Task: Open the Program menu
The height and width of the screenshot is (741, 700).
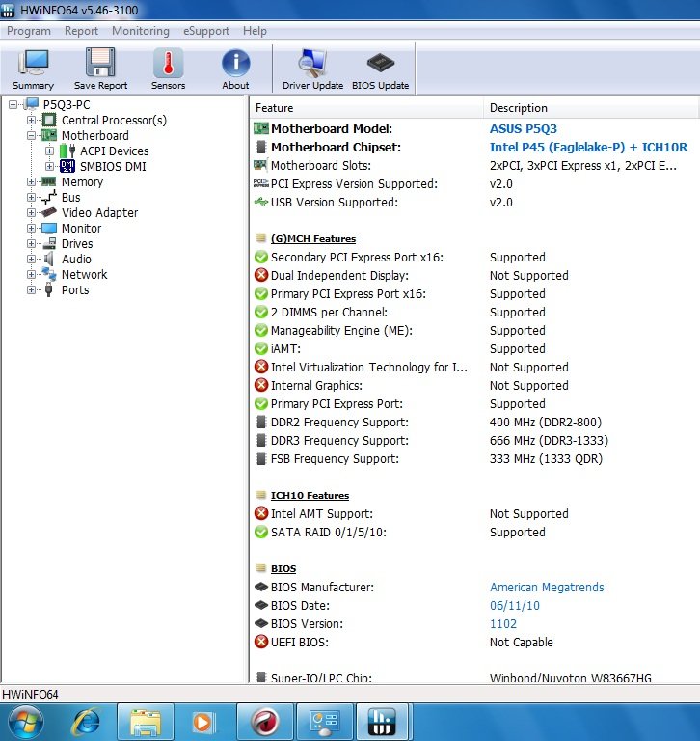Action: [x=28, y=31]
